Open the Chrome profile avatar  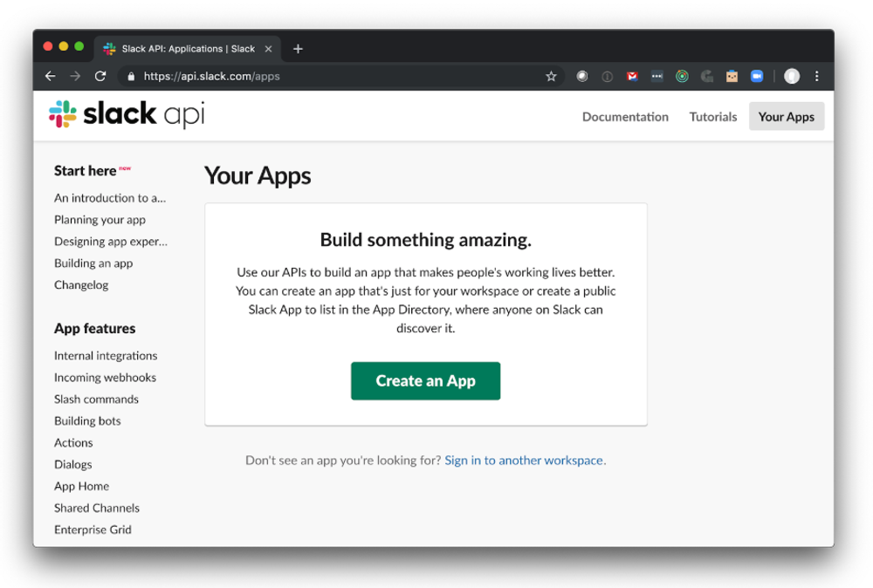pyautogui.click(x=792, y=76)
